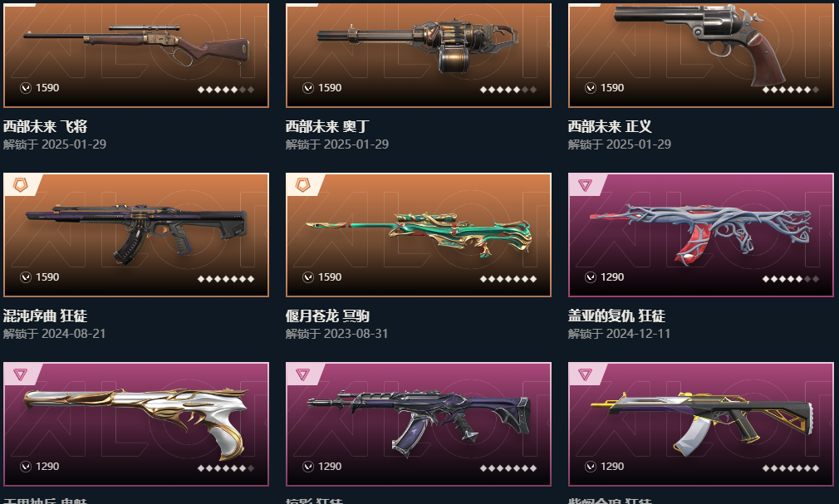Viewport: 839px width, 504px height.
Task: Click the pink triangle tier badge on 盖亚的复仇 狂徒
Action: 585,185
